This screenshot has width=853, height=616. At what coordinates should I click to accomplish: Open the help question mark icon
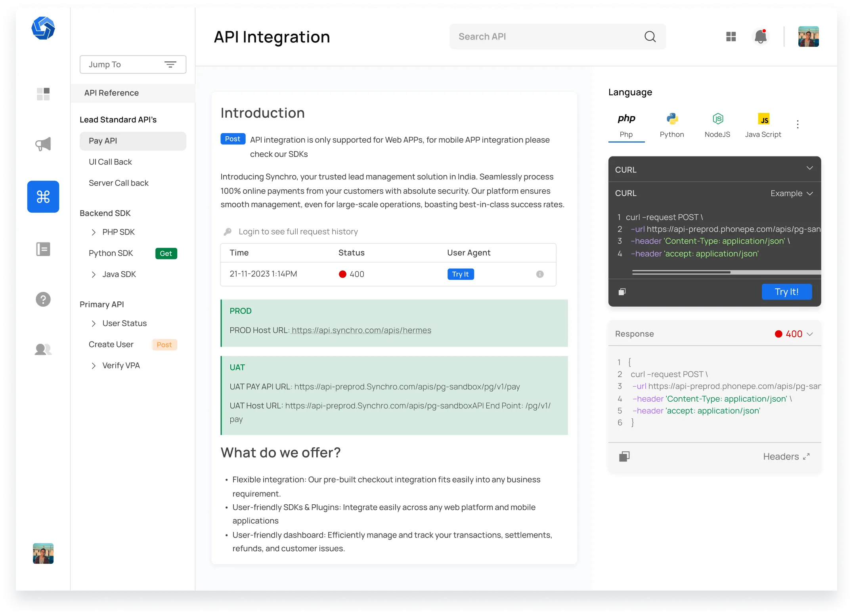43,299
